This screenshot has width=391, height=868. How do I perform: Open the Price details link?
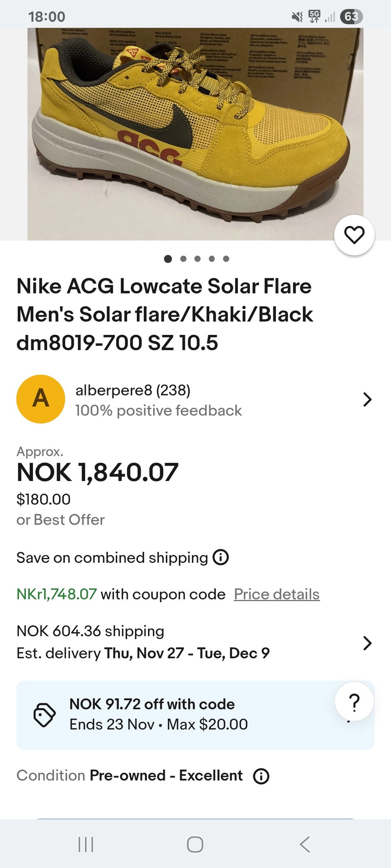[x=277, y=594]
